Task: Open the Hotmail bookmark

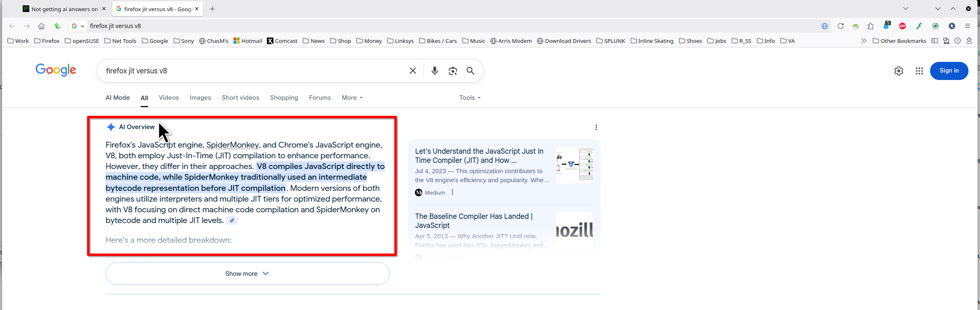Action: (247, 41)
